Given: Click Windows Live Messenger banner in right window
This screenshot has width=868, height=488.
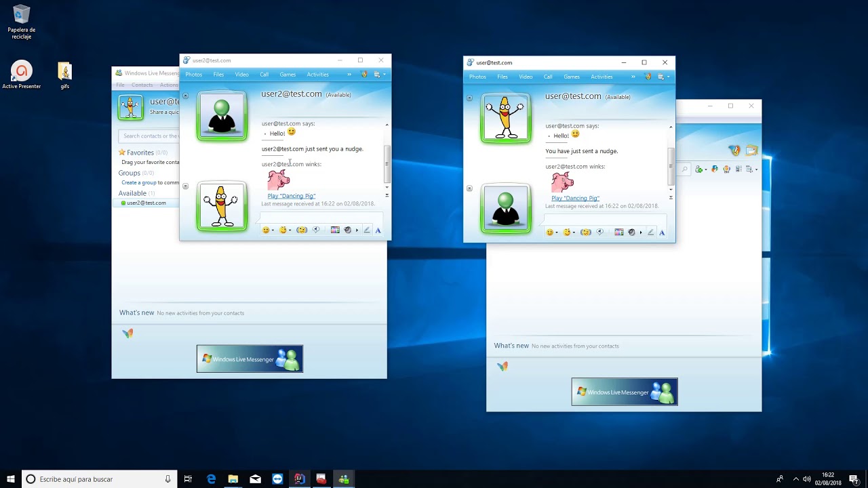Looking at the screenshot, I should 625,392.
